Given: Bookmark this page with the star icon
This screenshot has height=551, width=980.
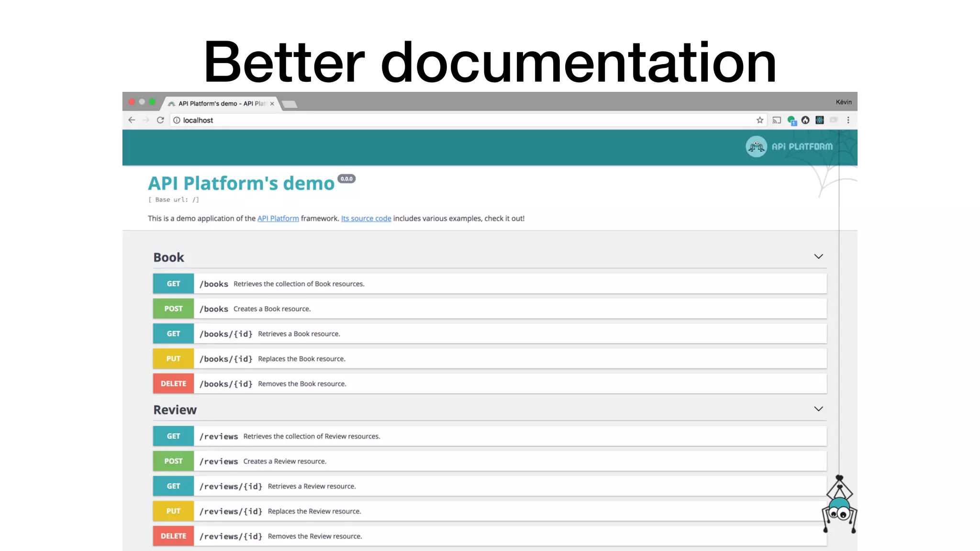Looking at the screenshot, I should [x=760, y=120].
